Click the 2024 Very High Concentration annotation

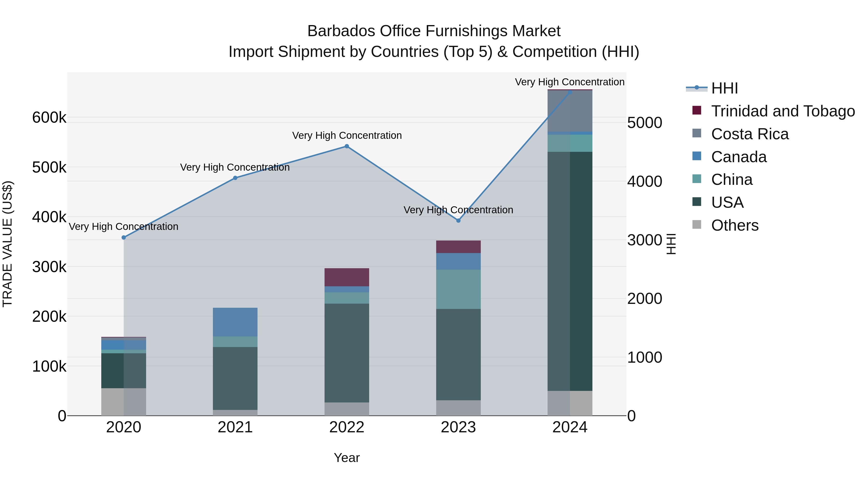tap(570, 82)
